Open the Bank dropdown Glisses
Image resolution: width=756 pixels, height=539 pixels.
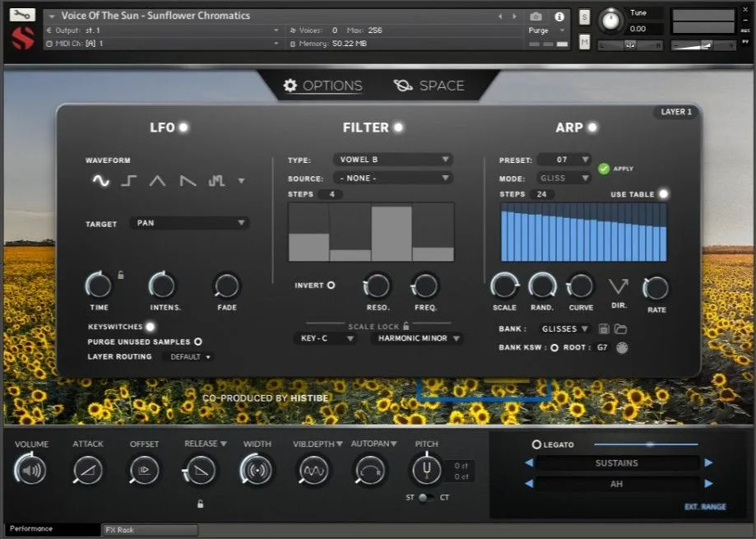point(564,329)
